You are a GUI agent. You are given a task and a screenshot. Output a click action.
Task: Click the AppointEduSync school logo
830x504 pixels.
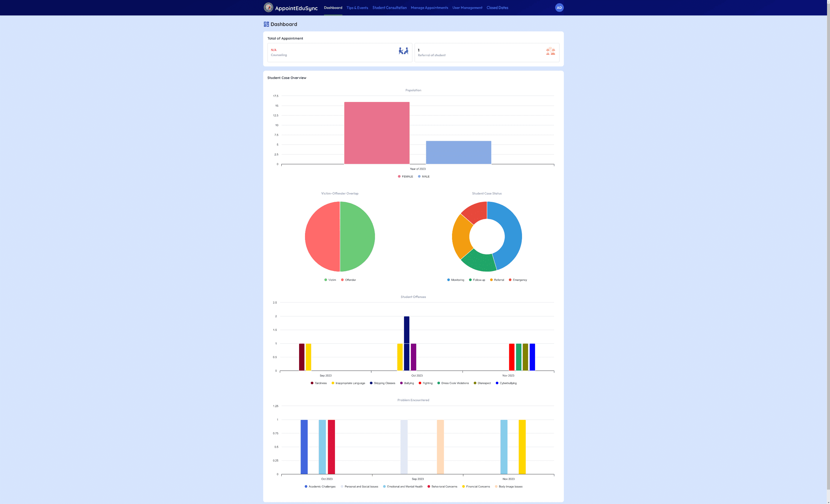click(268, 7)
